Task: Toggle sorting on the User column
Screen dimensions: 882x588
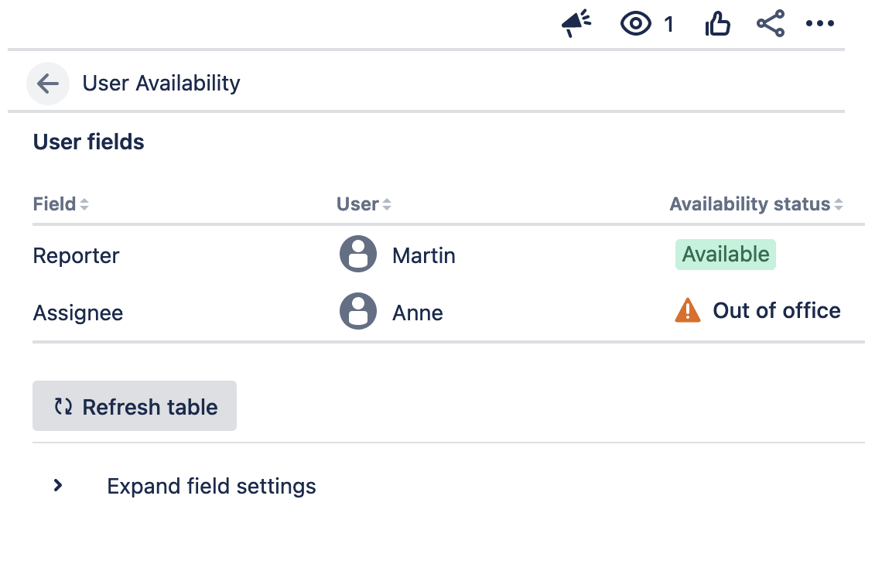Action: (x=388, y=203)
